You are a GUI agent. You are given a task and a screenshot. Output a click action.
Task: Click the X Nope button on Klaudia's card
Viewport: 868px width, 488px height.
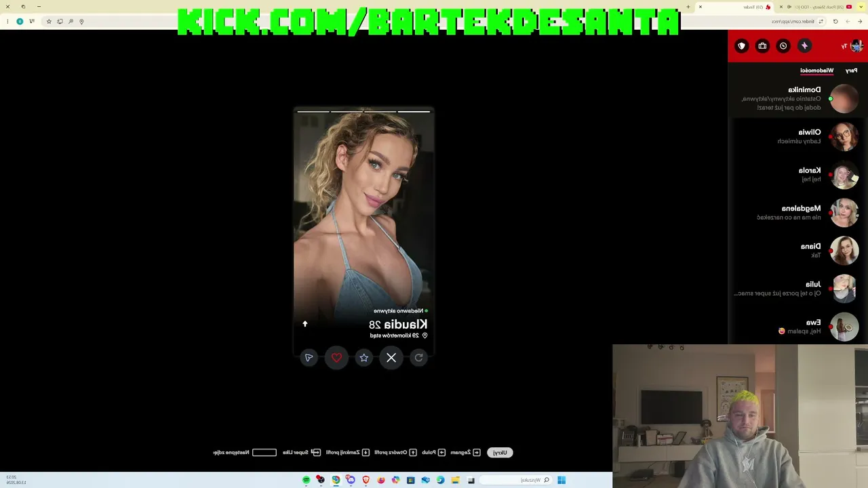pos(391,358)
